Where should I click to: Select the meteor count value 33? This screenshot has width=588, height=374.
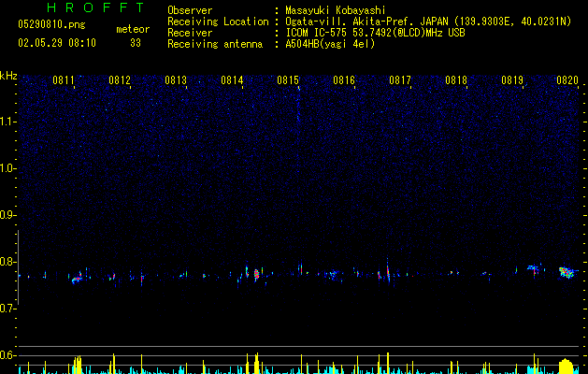[136, 43]
